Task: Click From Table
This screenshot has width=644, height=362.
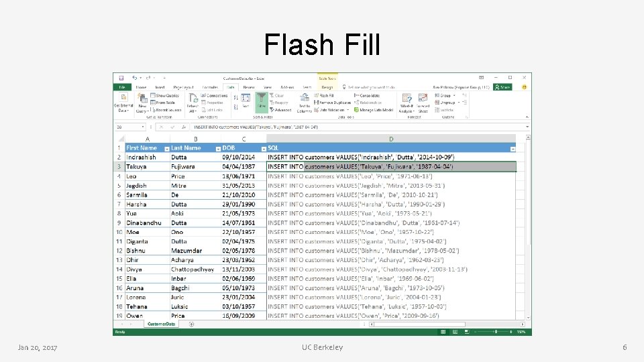Action: [163, 103]
